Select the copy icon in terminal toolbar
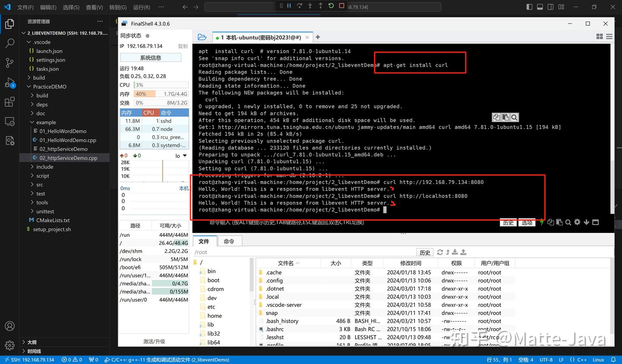Viewport: 622px width, 364px height. click(551, 222)
